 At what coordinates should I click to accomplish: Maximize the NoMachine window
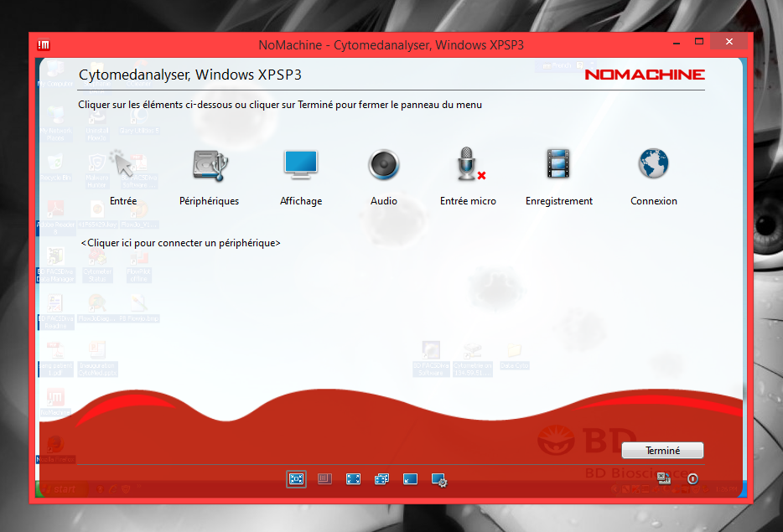point(699,42)
